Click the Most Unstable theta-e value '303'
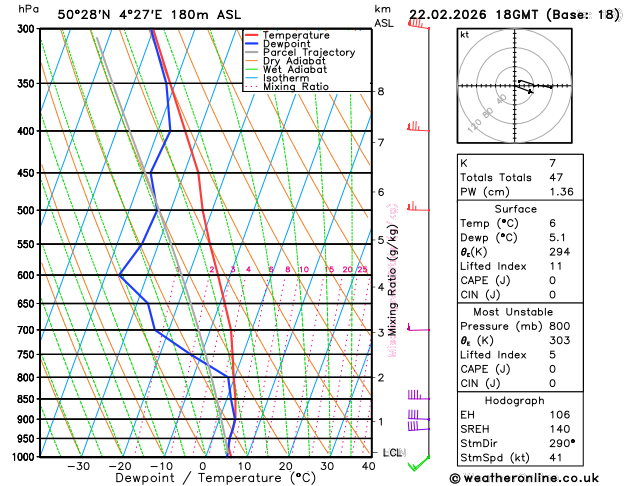 pyautogui.click(x=560, y=340)
